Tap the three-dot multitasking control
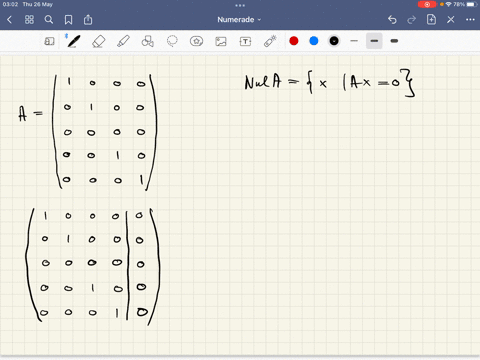 pos(240,5)
